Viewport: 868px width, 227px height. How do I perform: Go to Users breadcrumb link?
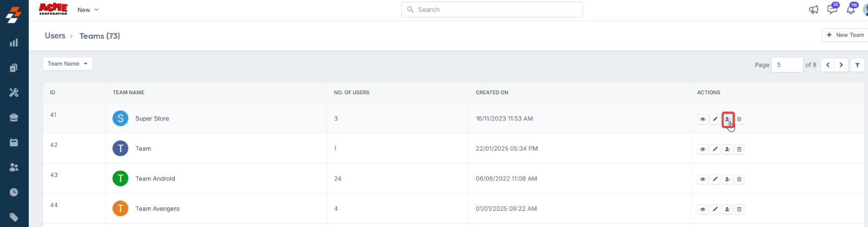(55, 36)
